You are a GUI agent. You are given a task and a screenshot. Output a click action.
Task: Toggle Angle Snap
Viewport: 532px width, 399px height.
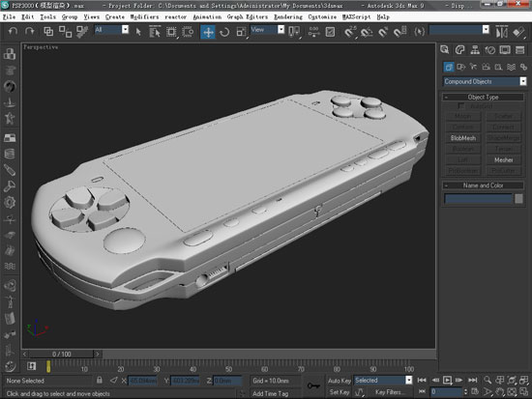point(367,32)
